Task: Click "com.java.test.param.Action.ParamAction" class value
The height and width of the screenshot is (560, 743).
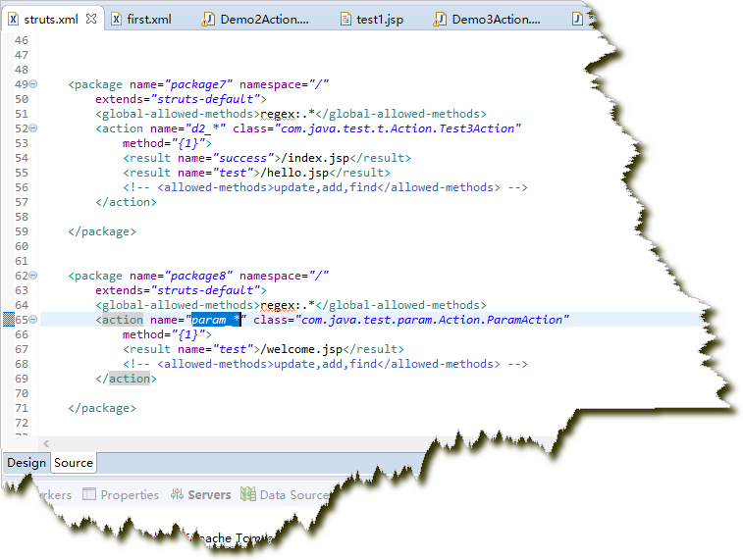Action: (x=432, y=320)
